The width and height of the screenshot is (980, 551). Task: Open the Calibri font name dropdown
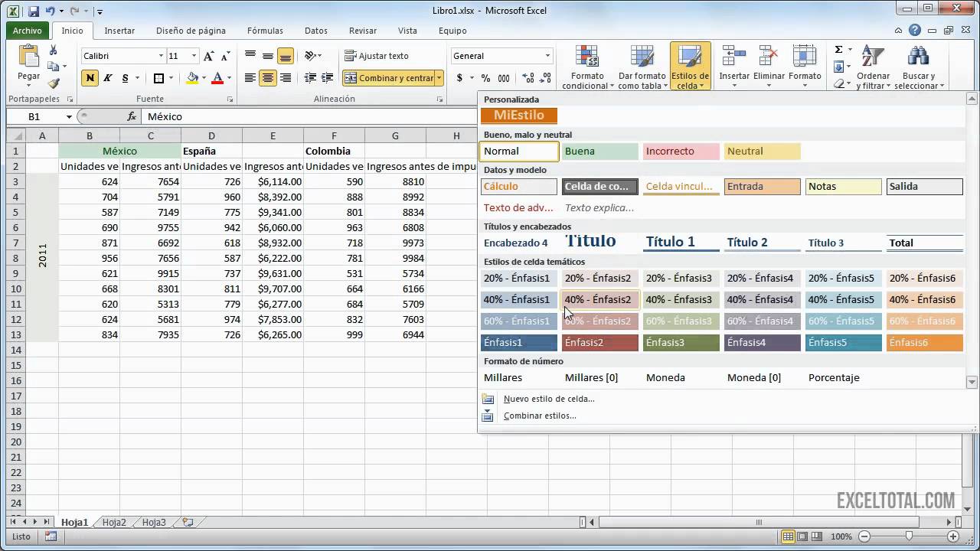click(x=161, y=56)
